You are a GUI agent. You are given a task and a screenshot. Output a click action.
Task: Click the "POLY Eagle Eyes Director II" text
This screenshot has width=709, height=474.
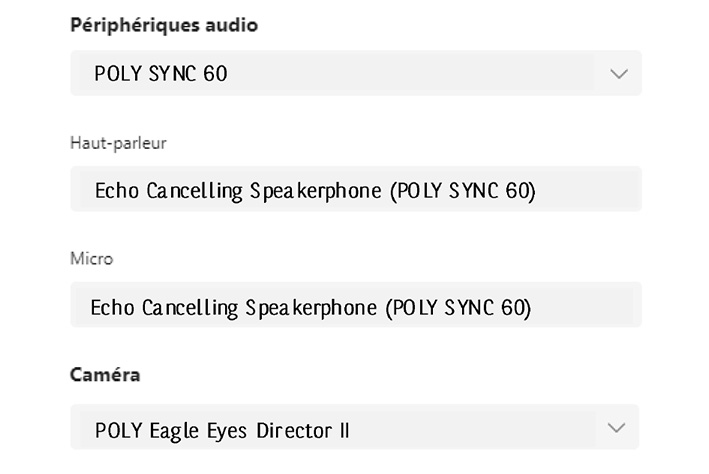[222, 431]
